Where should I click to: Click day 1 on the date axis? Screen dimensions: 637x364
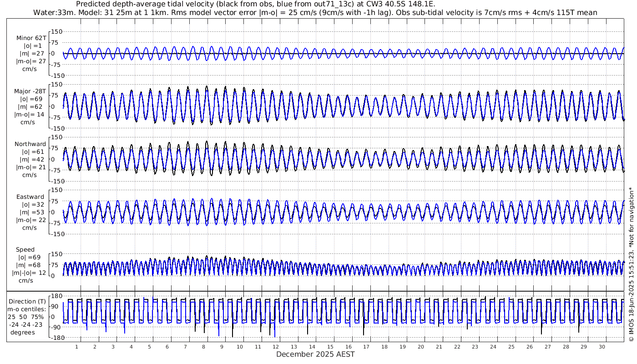pos(76,347)
